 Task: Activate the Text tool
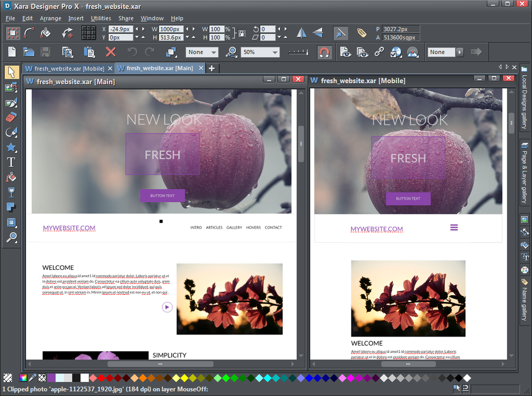[11, 162]
